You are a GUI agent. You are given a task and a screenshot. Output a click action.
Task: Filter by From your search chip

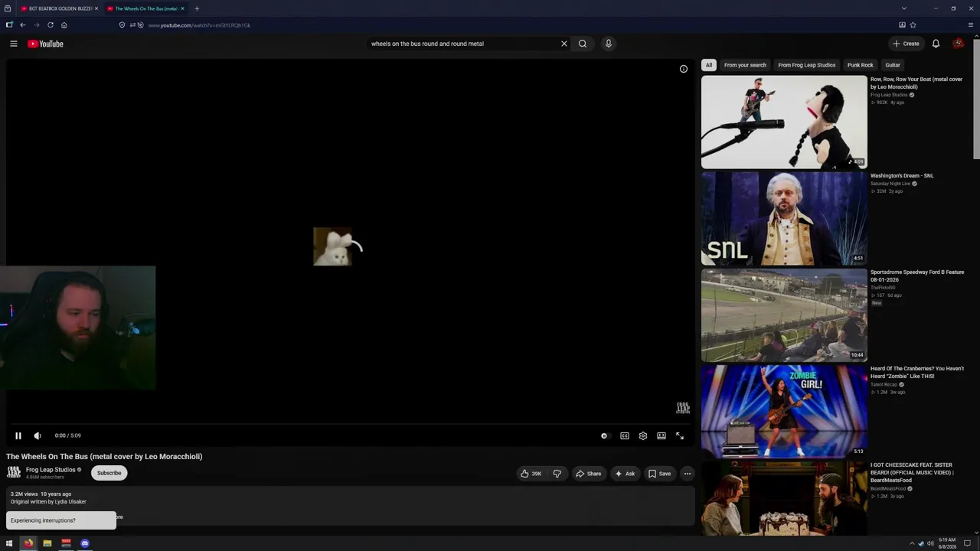pyautogui.click(x=745, y=65)
